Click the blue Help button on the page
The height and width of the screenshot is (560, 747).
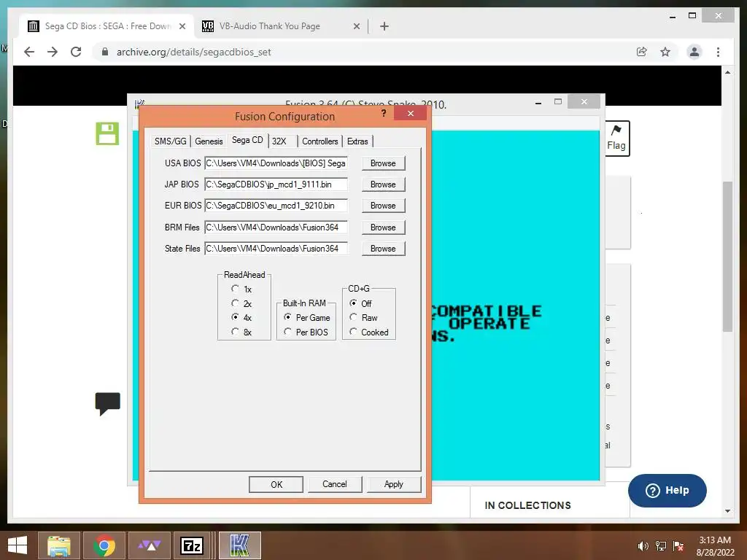667,491
